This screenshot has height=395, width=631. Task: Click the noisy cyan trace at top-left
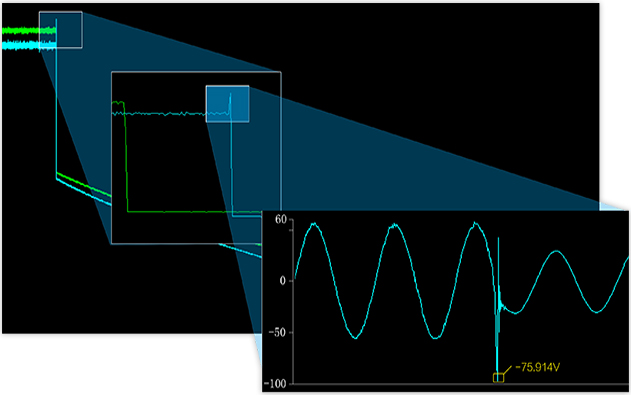(28, 45)
